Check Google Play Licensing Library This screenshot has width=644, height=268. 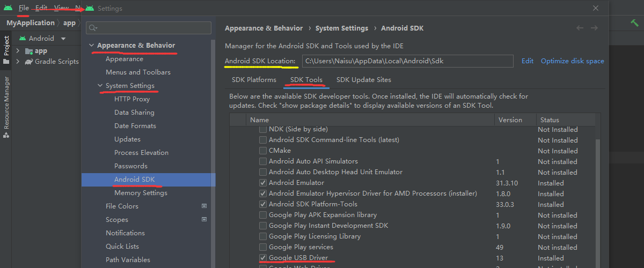pos(263,236)
